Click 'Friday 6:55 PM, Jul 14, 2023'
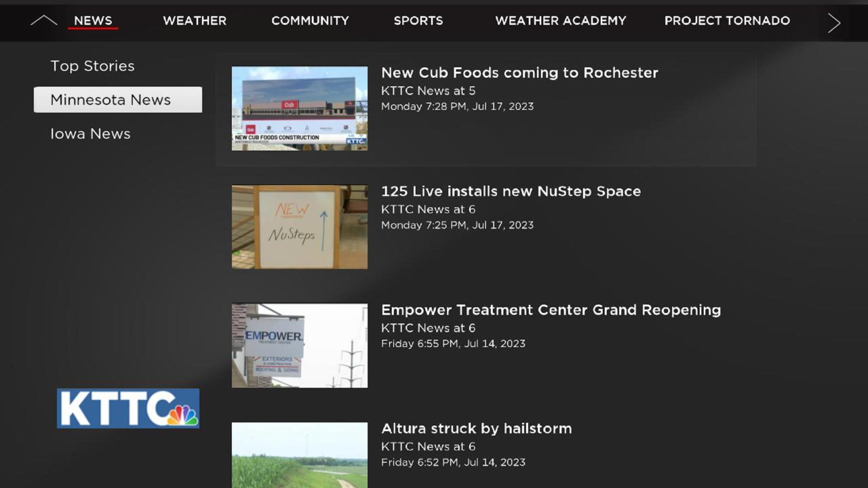Viewport: 868px width, 488px height. 453,344
